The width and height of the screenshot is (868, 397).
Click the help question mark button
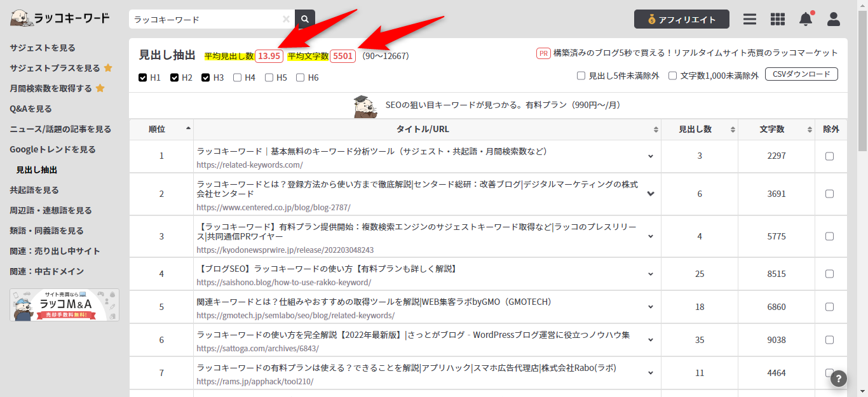coord(839,379)
